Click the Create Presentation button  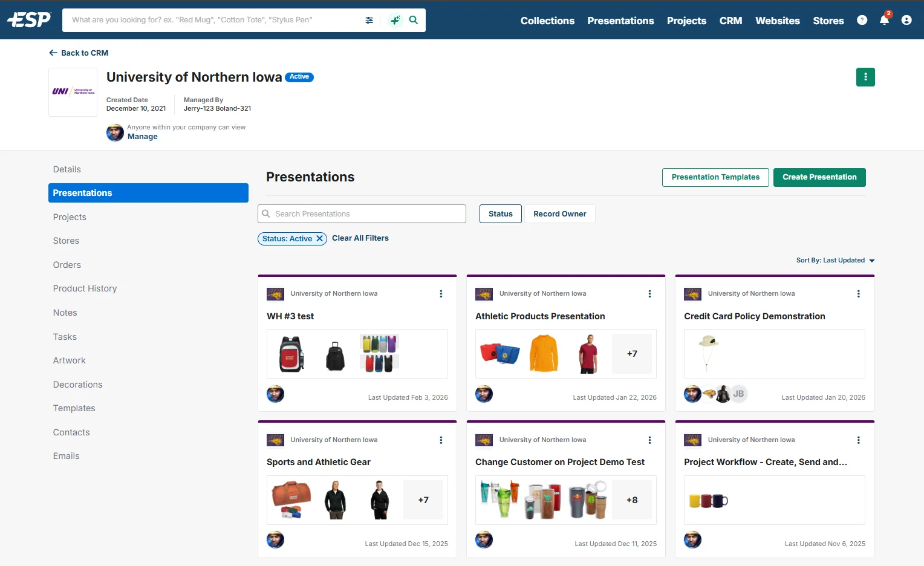pos(819,177)
